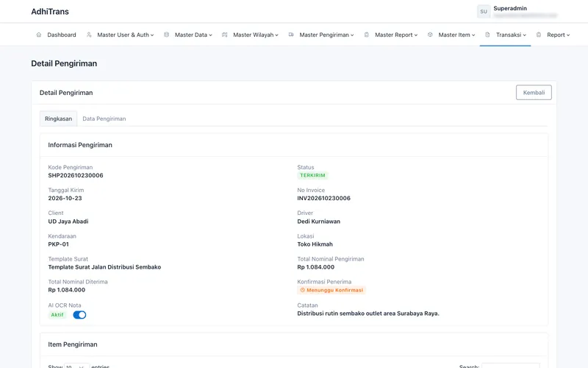Select the Ringkasan tab
The height and width of the screenshot is (368, 588).
coord(59,118)
